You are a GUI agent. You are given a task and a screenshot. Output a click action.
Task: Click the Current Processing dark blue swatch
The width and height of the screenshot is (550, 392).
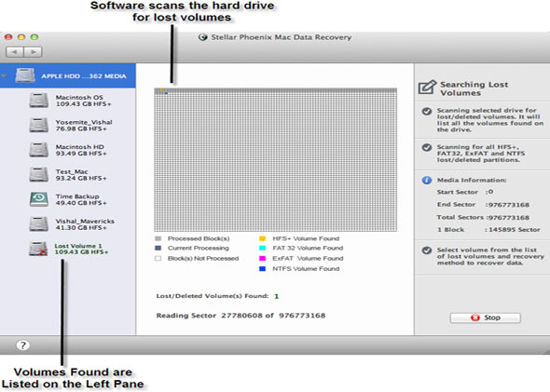158,248
